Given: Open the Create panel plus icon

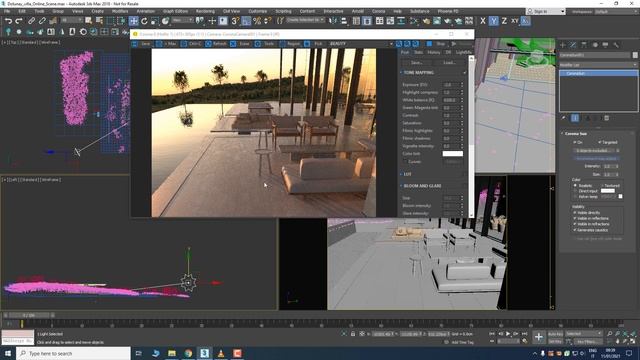Looking at the screenshot, I should 563,45.
